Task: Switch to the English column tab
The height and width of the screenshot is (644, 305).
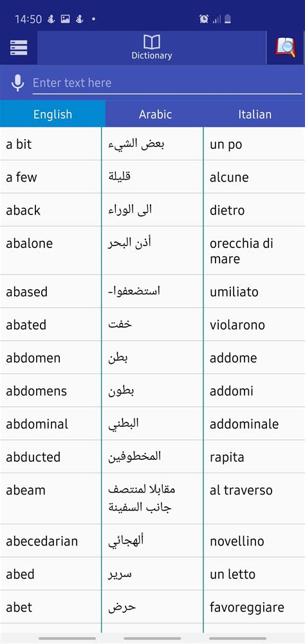Action: pos(53,114)
